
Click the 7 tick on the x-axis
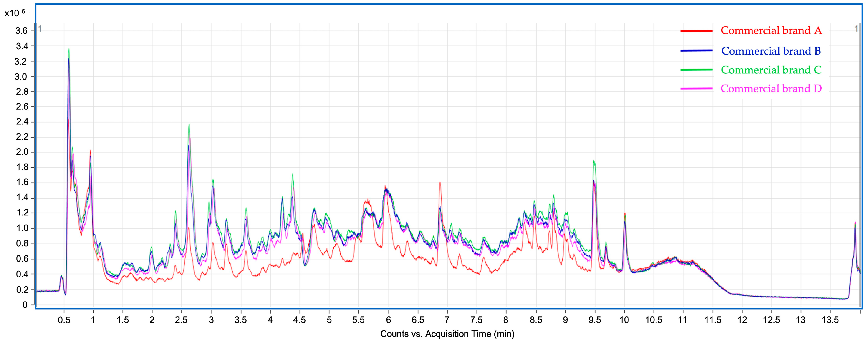[447, 320]
